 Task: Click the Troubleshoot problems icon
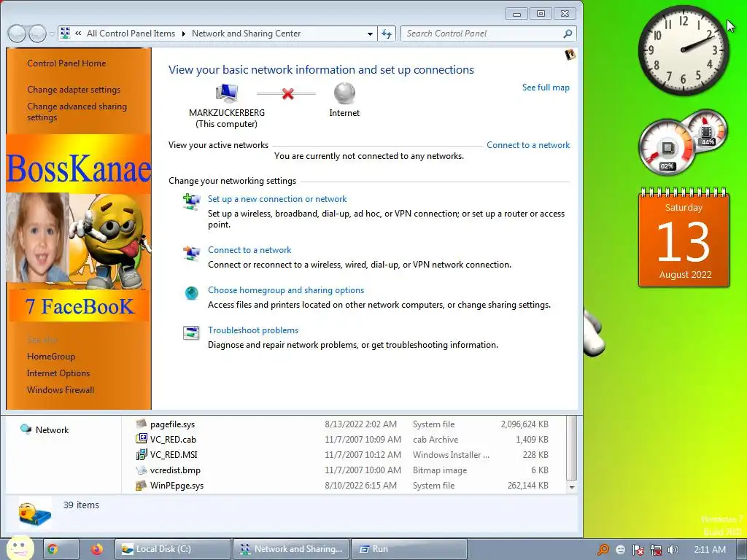(192, 332)
